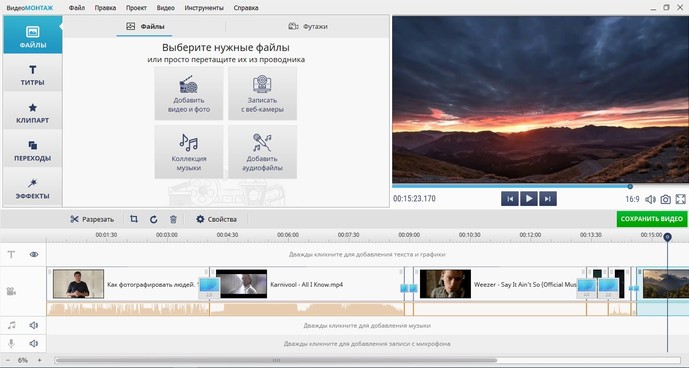
Task: Mute the music track speaker
Action: 34,325
